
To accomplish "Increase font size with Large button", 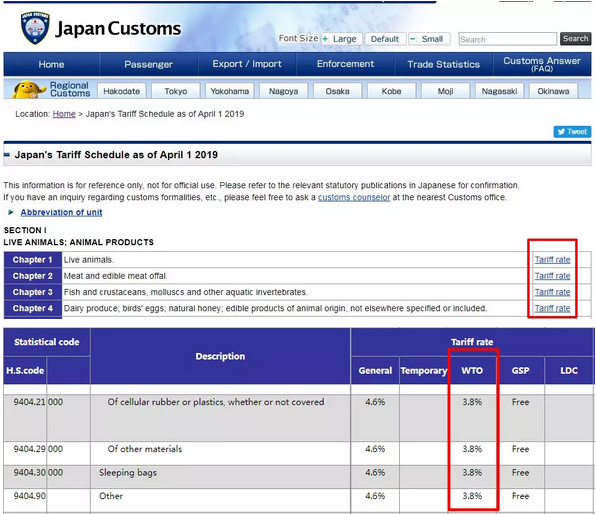I will click(x=341, y=39).
